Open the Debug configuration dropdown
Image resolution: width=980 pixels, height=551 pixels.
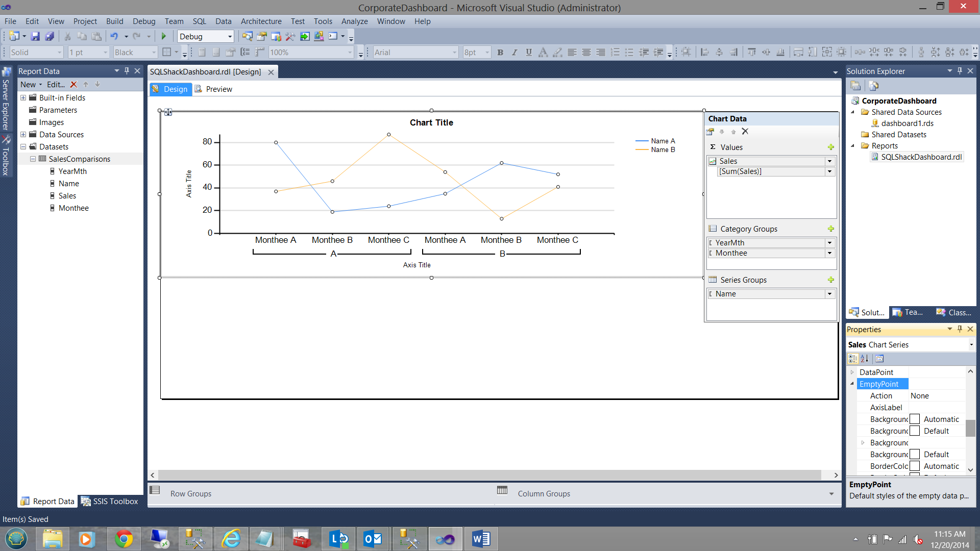pyautogui.click(x=230, y=37)
